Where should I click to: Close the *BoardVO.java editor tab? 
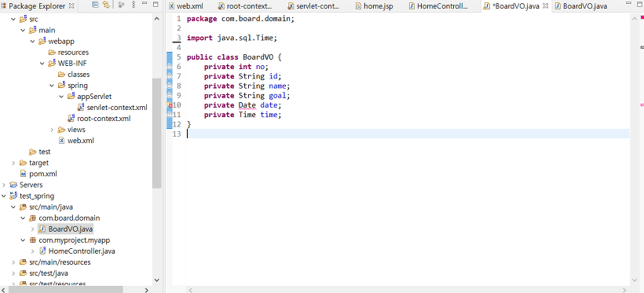[545, 6]
